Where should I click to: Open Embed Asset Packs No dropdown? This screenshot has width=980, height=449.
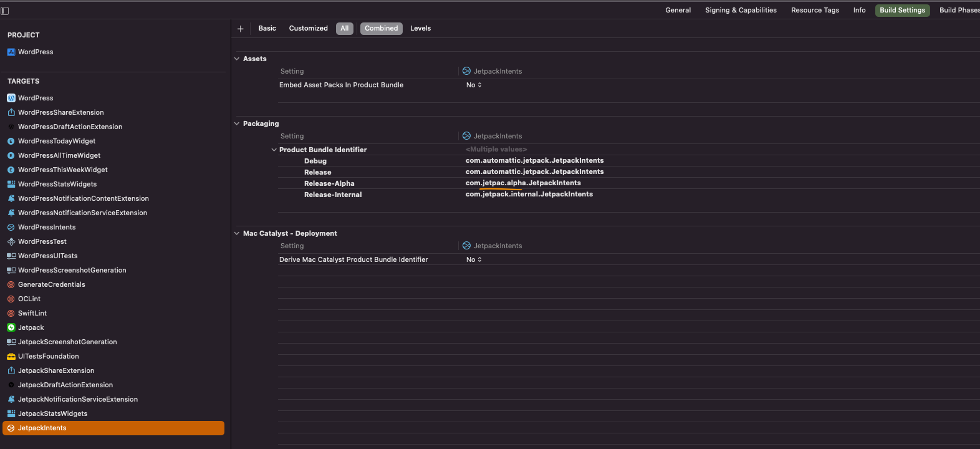[x=474, y=85]
